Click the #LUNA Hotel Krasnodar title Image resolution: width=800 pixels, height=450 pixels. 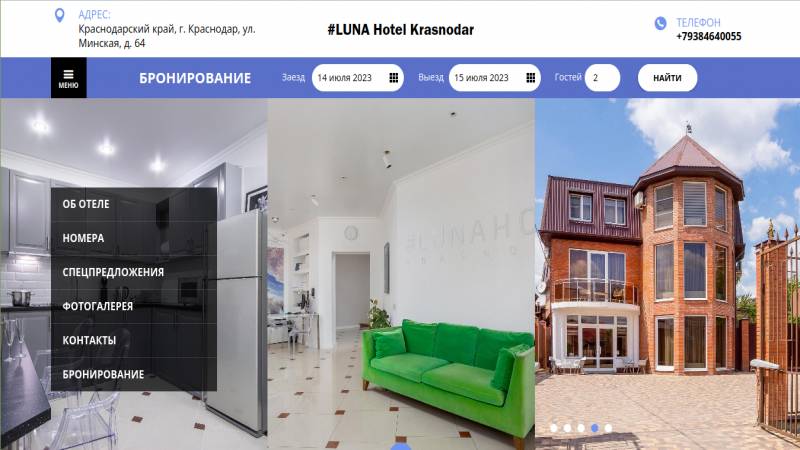click(401, 30)
